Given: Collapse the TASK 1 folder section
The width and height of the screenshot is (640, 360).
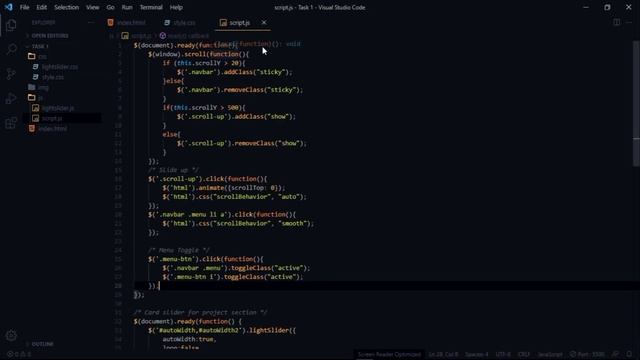Looking at the screenshot, I should click(40, 47).
